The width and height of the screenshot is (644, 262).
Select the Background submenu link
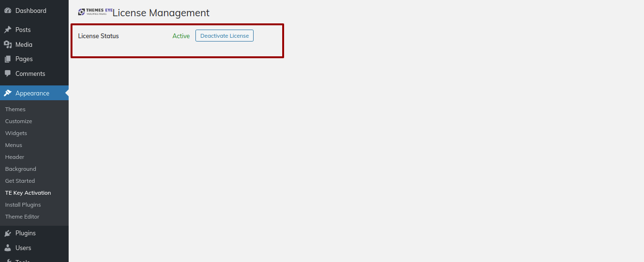point(20,169)
